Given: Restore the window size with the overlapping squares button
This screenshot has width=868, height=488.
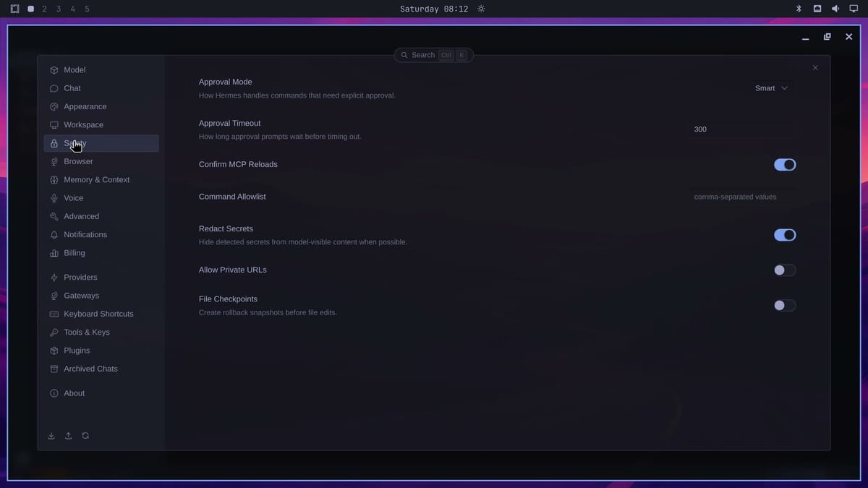Looking at the screenshot, I should click(827, 37).
